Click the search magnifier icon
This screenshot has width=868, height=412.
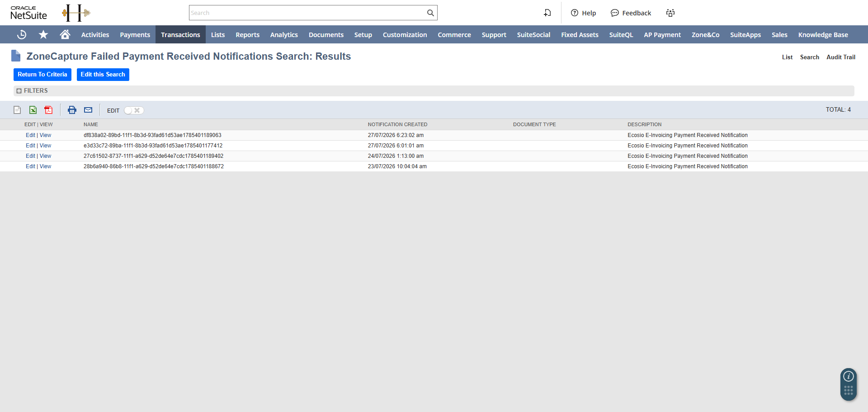click(x=430, y=13)
